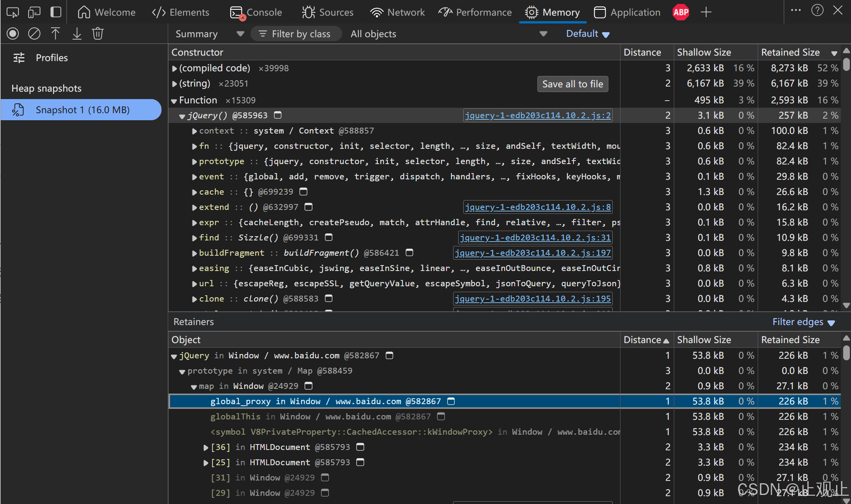Expand the (string) constructor row
The height and width of the screenshot is (504, 851).
174,84
